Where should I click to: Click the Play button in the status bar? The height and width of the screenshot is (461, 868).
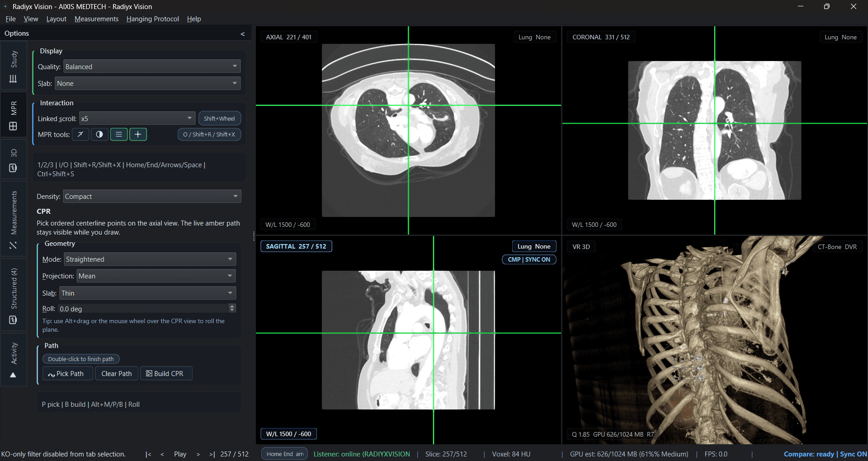tap(180, 454)
